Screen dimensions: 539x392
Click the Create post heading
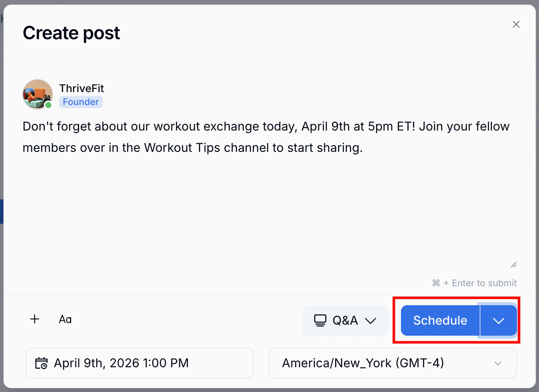coord(71,33)
